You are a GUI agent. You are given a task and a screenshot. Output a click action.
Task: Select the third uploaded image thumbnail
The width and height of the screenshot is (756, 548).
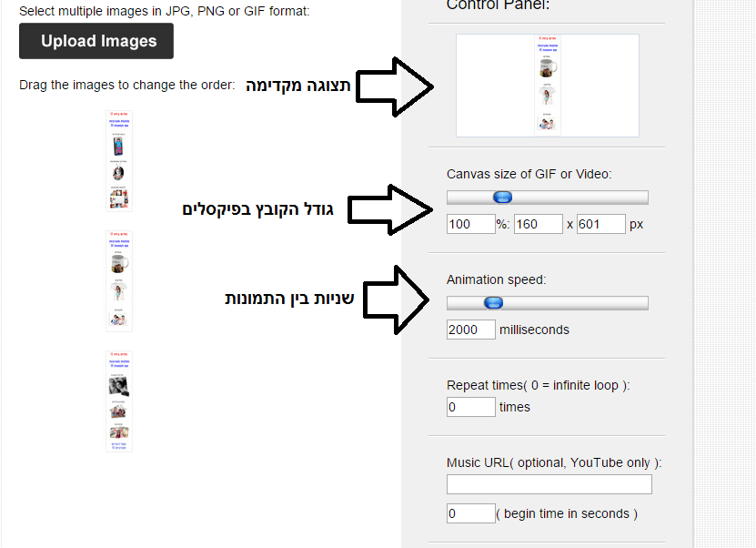(x=119, y=401)
